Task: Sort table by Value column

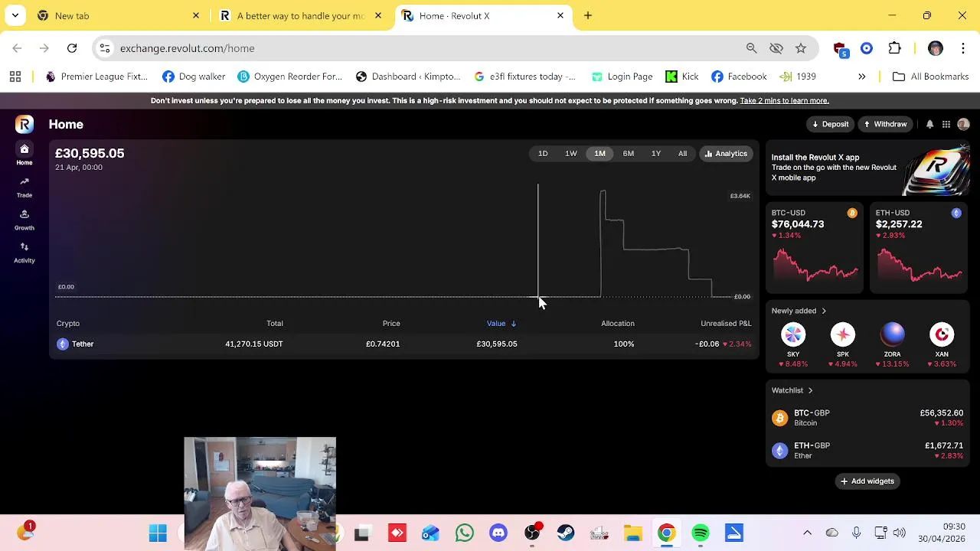Action: (501, 323)
